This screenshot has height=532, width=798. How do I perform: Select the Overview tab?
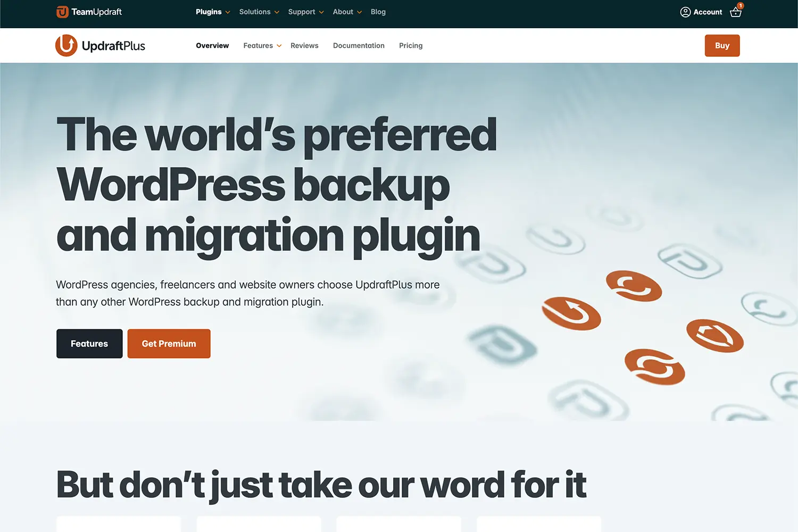[212, 46]
